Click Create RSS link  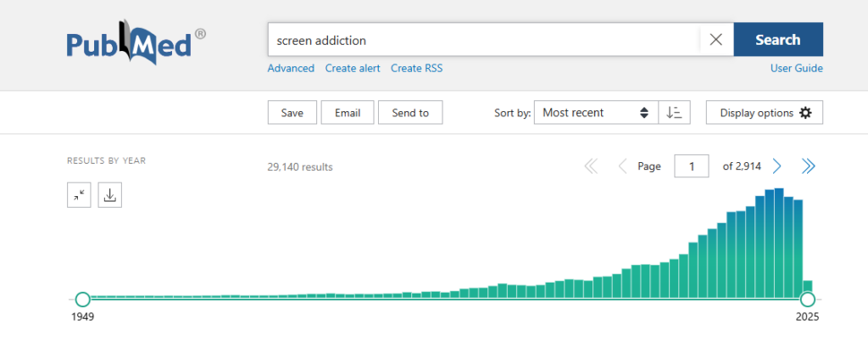pos(417,68)
